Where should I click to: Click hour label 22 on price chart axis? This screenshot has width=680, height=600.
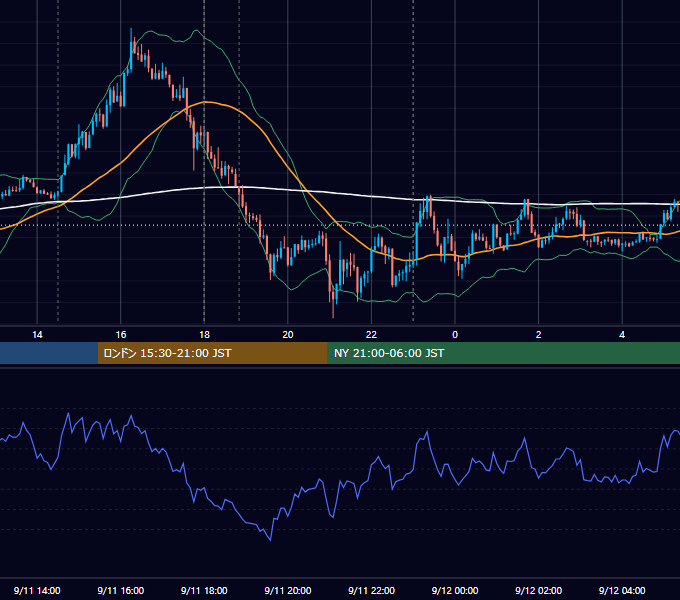[371, 335]
